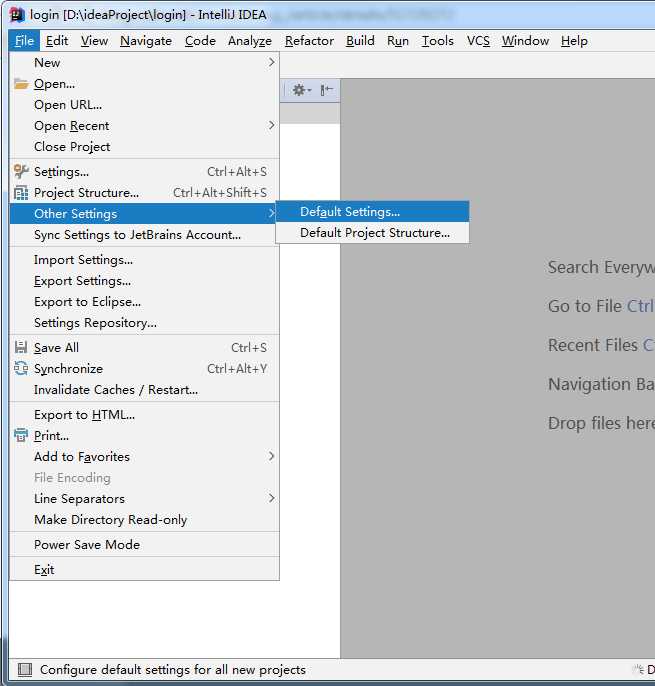The image size is (655, 686).
Task: Open the View menu
Action: point(94,41)
